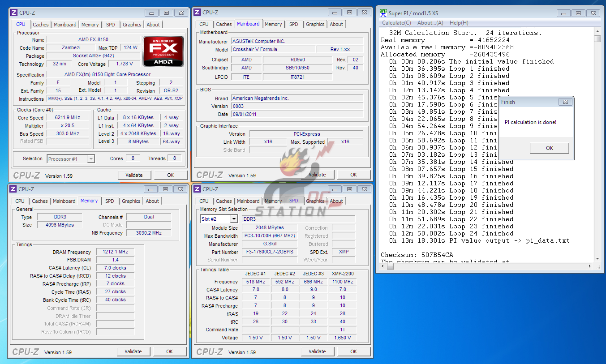The width and height of the screenshot is (606, 364).
Task: Click XMP voltage value 1.650 V
Action: (343, 338)
